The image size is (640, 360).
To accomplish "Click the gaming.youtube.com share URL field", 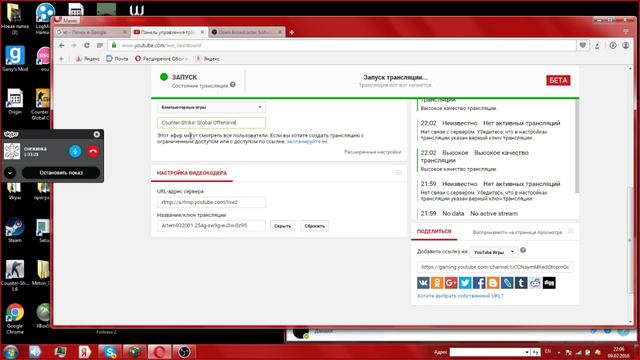I will point(495,267).
